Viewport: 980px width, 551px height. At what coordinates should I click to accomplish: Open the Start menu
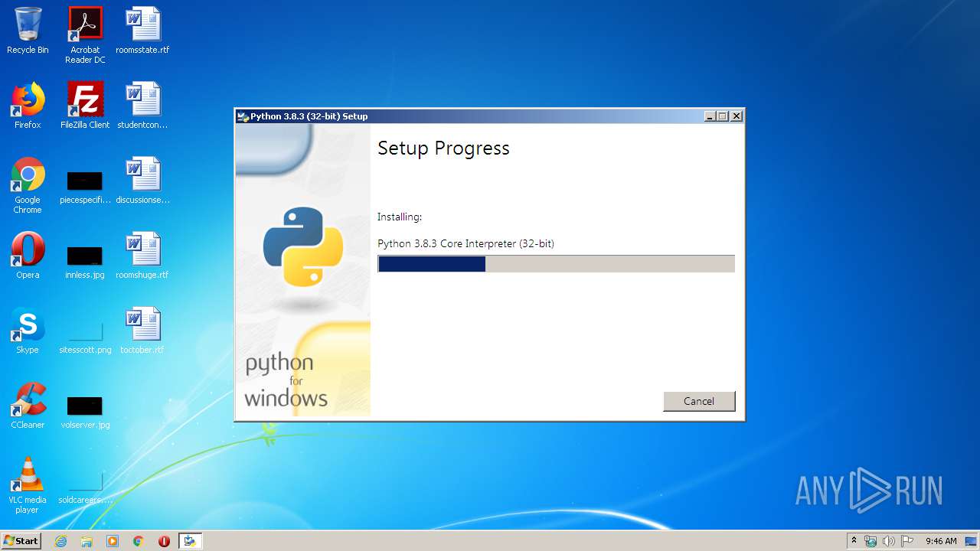21,540
